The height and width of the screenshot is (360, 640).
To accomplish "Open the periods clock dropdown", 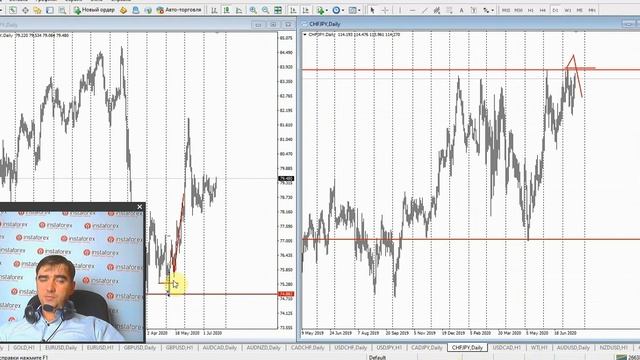I will [x=338, y=10].
